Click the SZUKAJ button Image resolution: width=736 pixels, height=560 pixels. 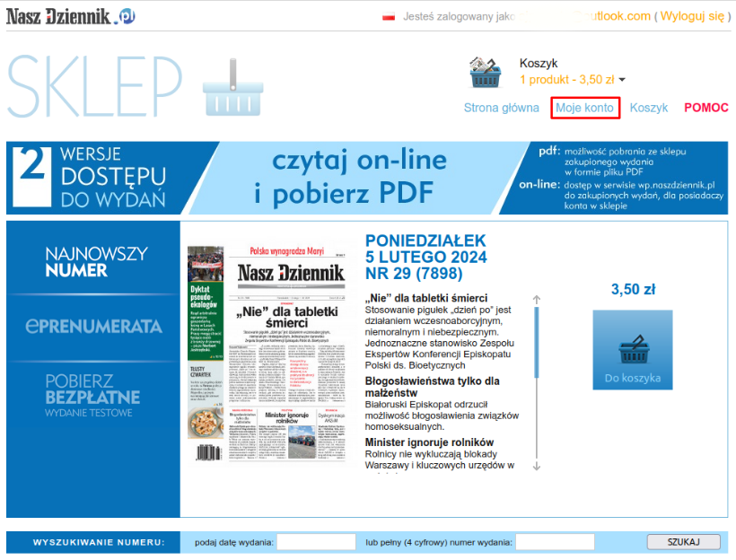683,542
